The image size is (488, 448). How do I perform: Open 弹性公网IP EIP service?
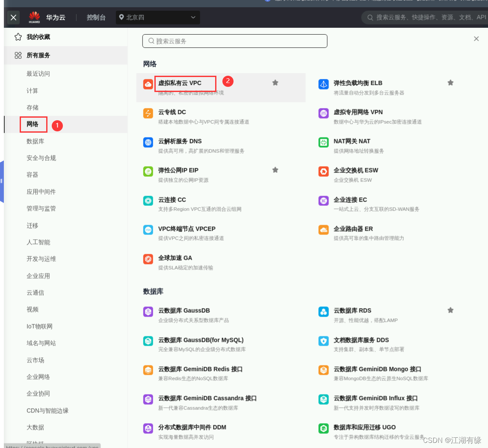tap(177, 170)
